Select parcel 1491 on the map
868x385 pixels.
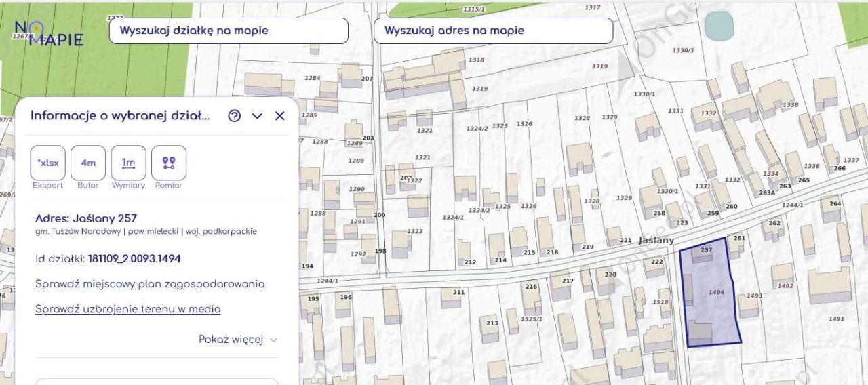[836, 319]
